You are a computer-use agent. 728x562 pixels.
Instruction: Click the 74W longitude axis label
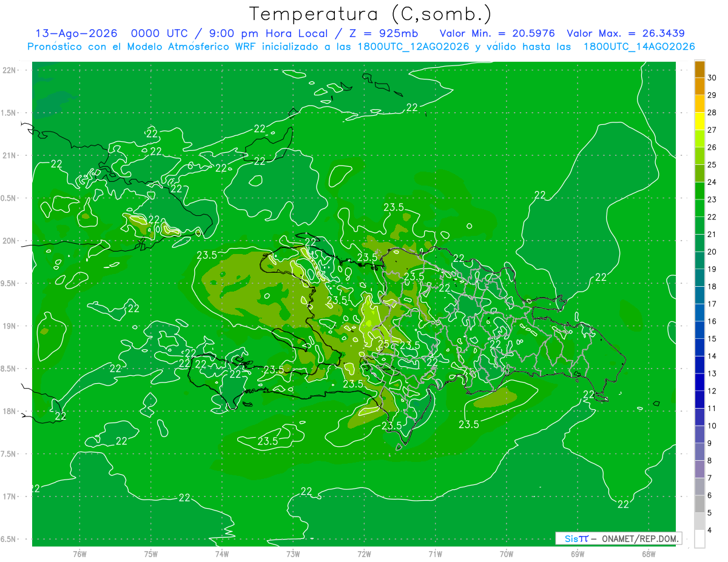[x=221, y=554]
